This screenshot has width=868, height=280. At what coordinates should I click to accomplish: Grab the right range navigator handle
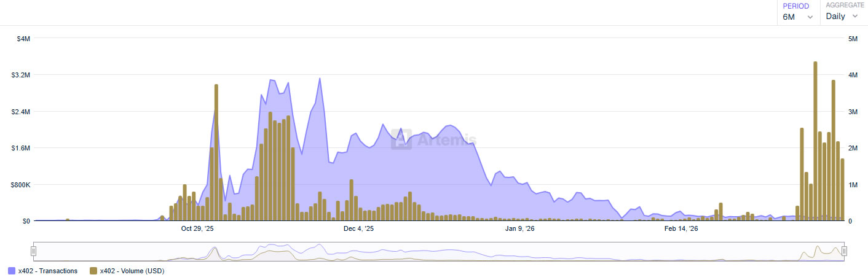click(845, 251)
